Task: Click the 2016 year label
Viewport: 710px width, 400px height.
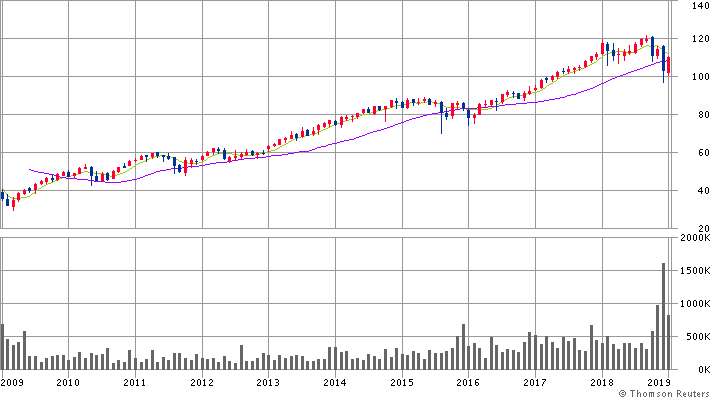Action: [x=468, y=383]
